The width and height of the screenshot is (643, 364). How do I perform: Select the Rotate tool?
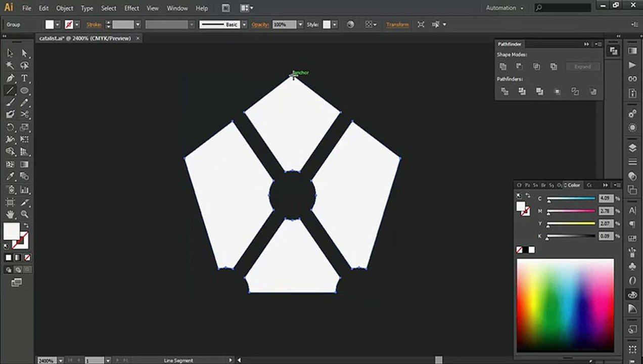tap(10, 127)
